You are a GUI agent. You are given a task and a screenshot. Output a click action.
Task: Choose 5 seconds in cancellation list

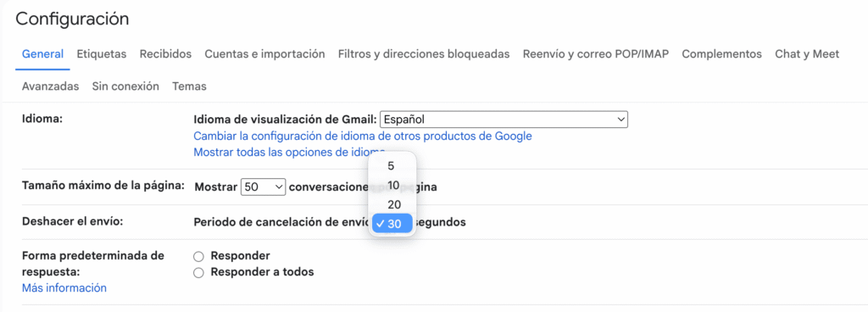tap(392, 166)
